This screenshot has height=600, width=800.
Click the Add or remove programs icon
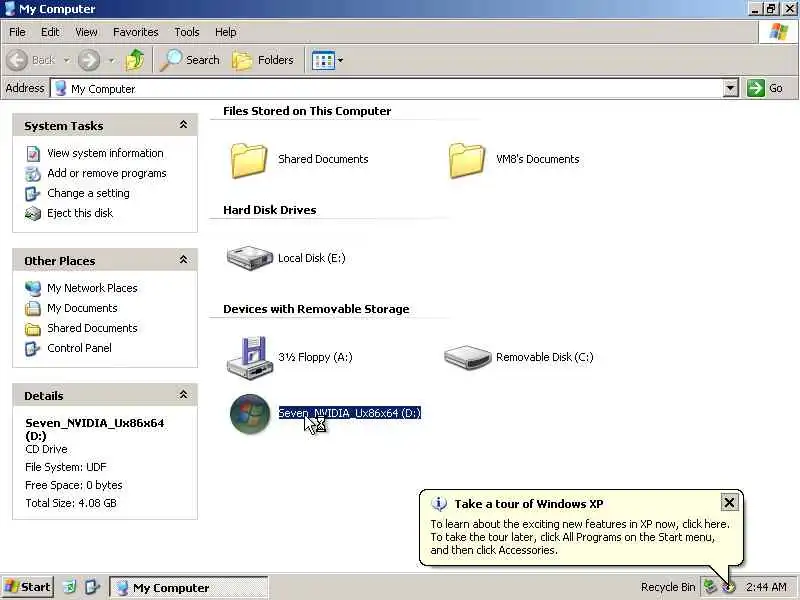(33, 173)
